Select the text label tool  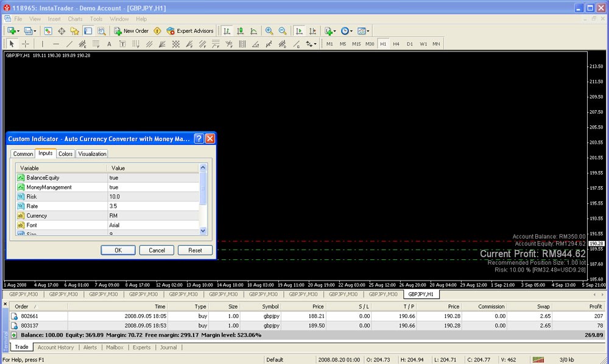122,44
